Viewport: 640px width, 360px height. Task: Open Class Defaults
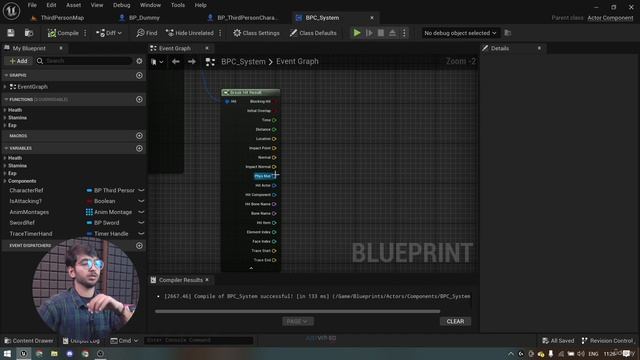tap(313, 33)
